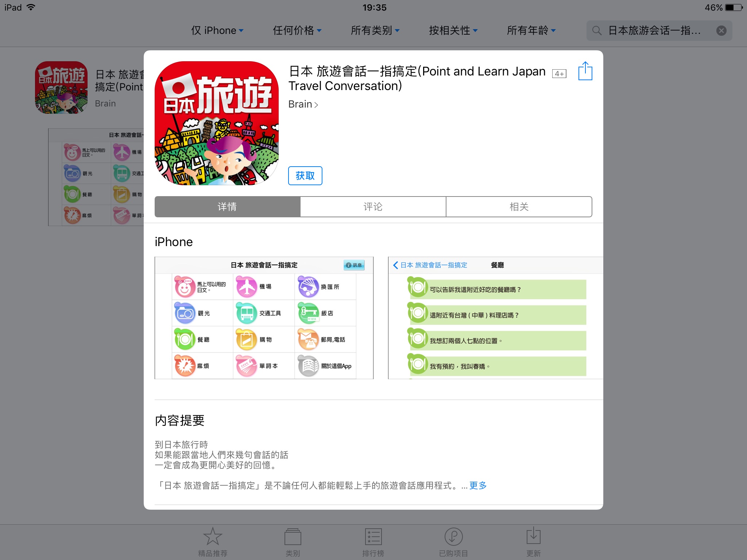
Task: Open the 仅 iPhone device filter dropdown
Action: click(217, 30)
